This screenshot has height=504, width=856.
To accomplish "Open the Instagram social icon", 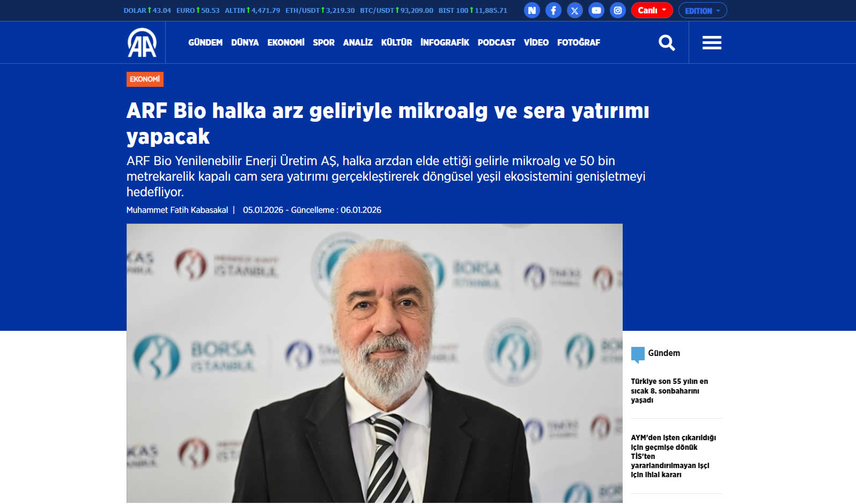I will [618, 10].
